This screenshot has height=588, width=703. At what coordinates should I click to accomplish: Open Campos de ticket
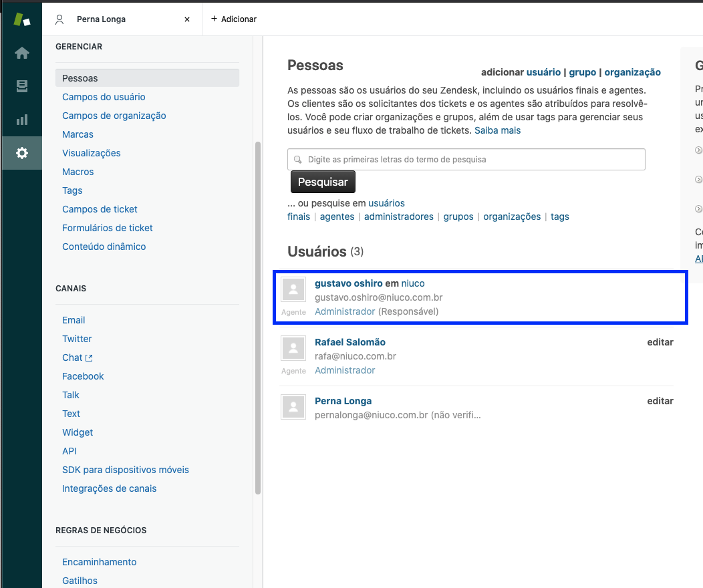pyautogui.click(x=100, y=209)
